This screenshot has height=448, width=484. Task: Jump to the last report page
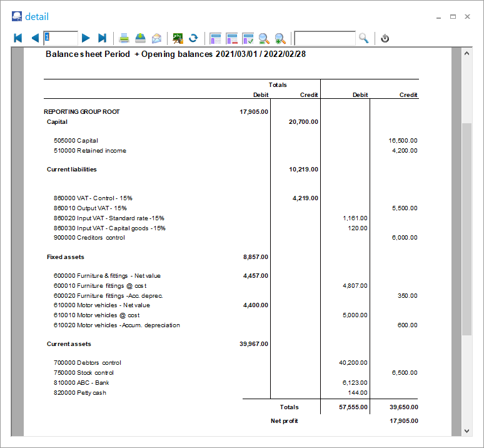(103, 38)
